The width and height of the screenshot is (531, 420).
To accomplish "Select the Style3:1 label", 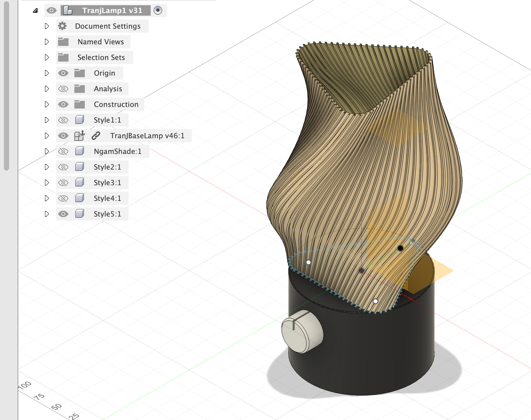I will click(x=107, y=183).
